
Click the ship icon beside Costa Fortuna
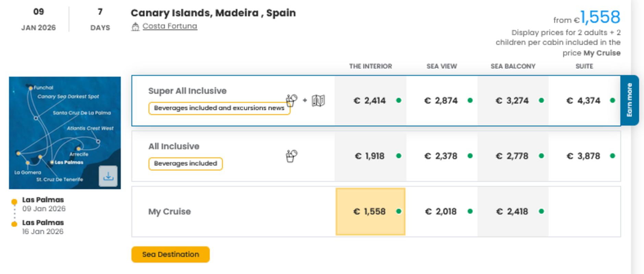(x=135, y=26)
